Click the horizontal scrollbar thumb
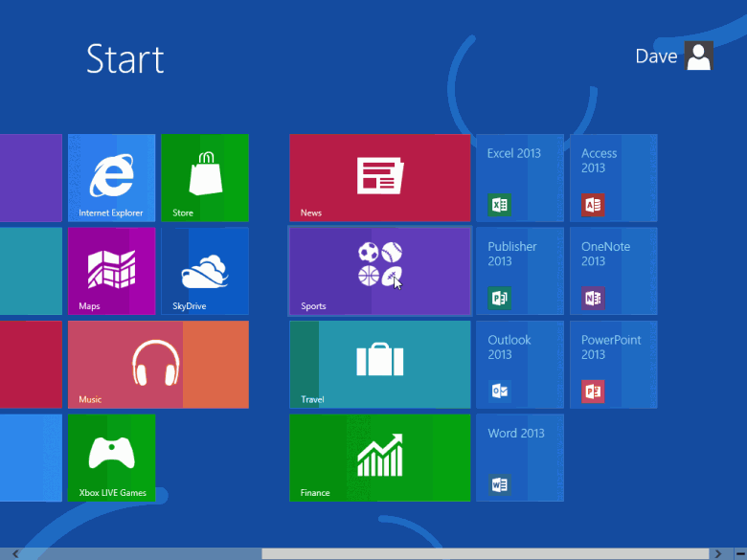Screen dimensions: 747x560 pos(485,554)
